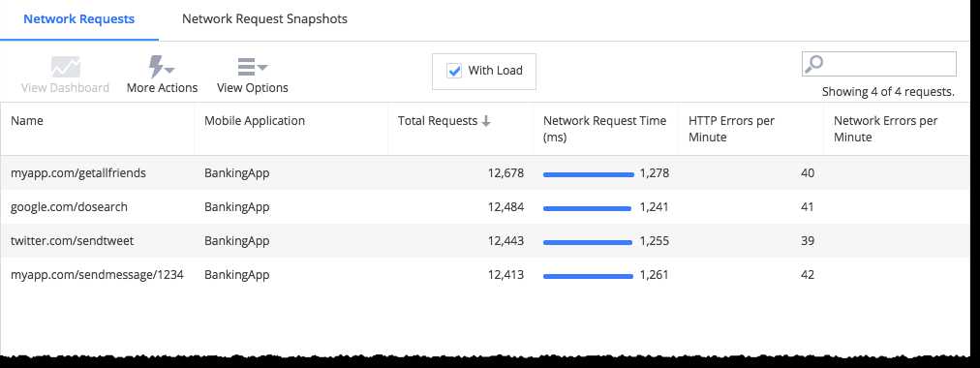
Task: Click total requests value 12,413
Action: pos(505,274)
